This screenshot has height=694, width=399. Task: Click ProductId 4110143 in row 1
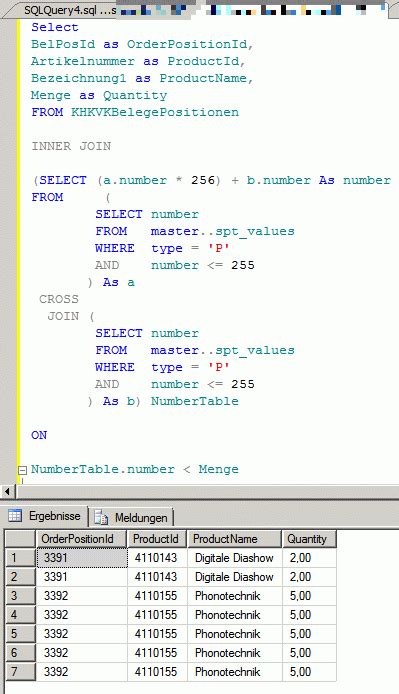(157, 558)
